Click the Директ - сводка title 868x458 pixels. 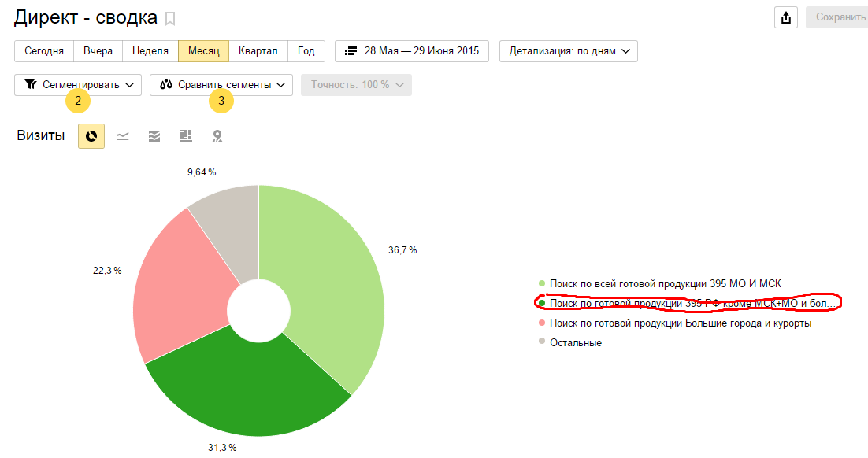point(86,17)
